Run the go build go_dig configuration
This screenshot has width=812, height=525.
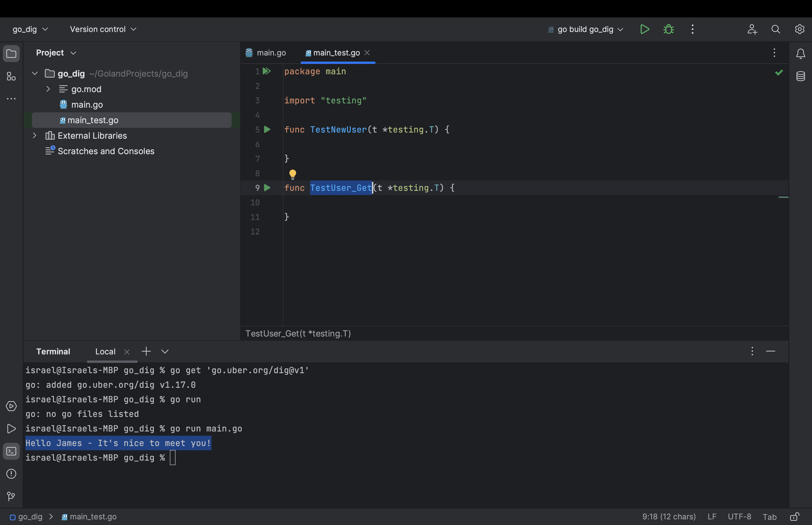click(x=645, y=29)
